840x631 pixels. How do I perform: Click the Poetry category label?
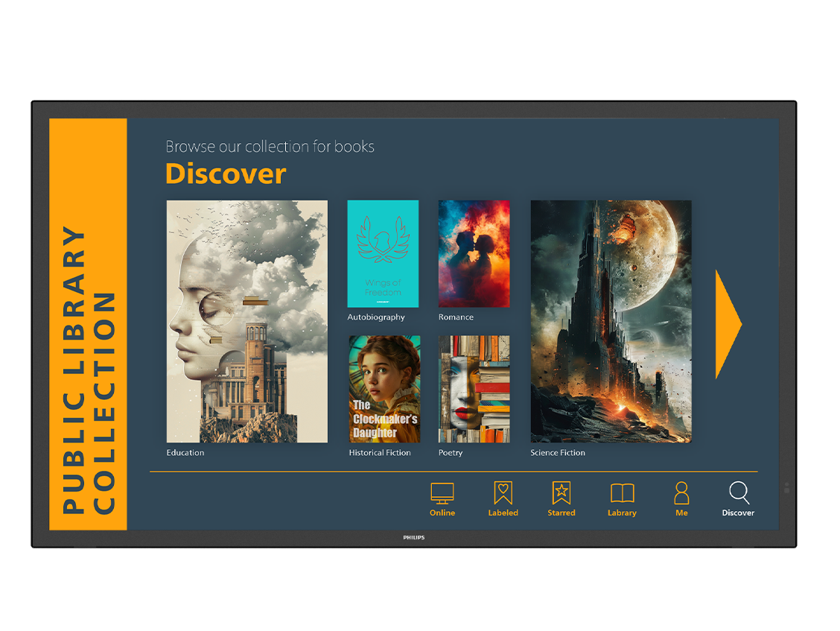point(451,453)
